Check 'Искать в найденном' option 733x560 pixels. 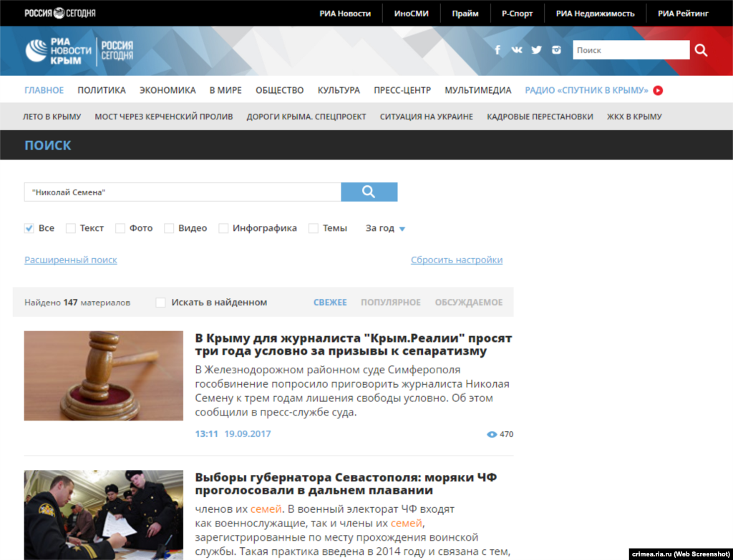click(160, 303)
